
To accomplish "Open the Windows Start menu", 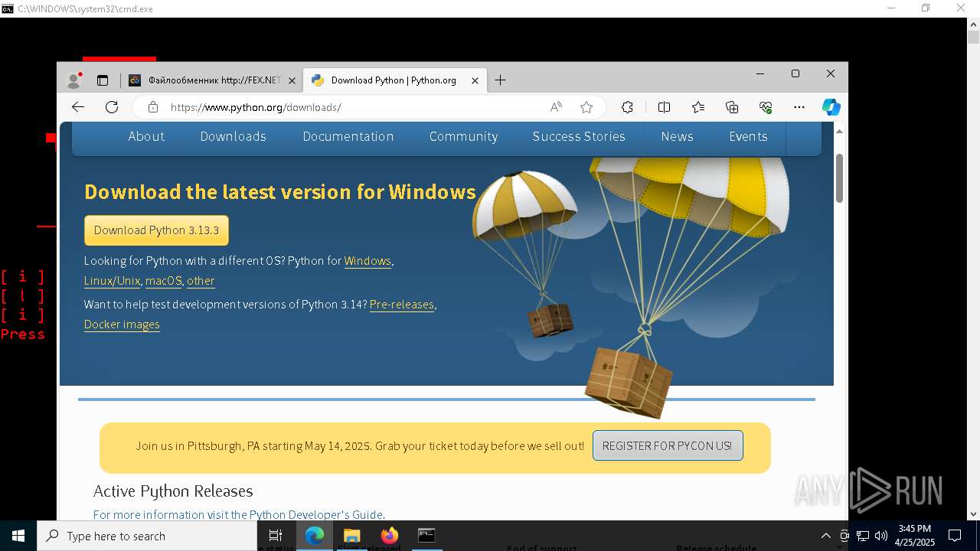I will point(18,536).
